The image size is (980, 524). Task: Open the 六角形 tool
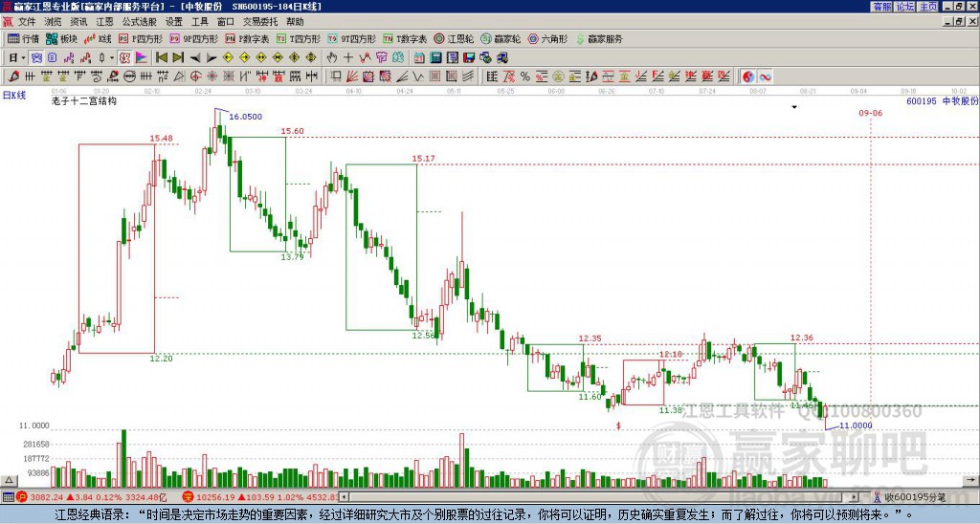click(x=548, y=38)
